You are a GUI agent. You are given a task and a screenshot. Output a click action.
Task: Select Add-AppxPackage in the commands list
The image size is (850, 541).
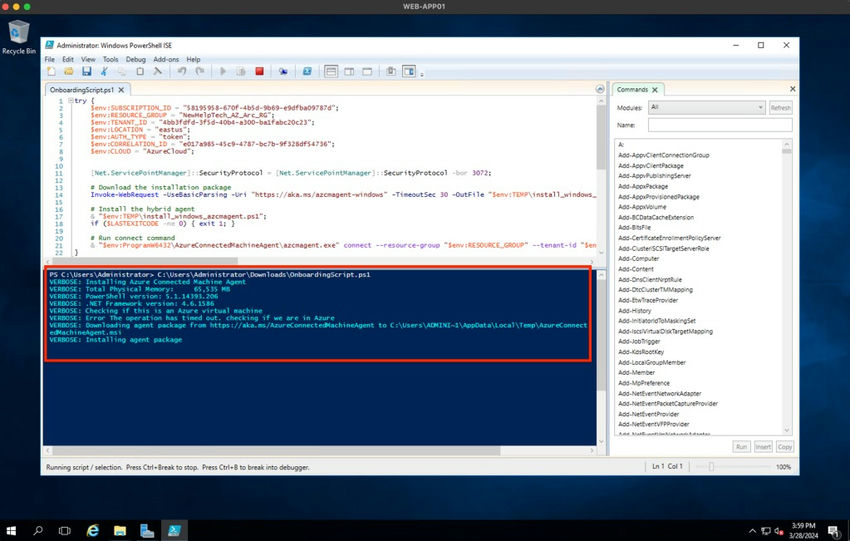[643, 186]
